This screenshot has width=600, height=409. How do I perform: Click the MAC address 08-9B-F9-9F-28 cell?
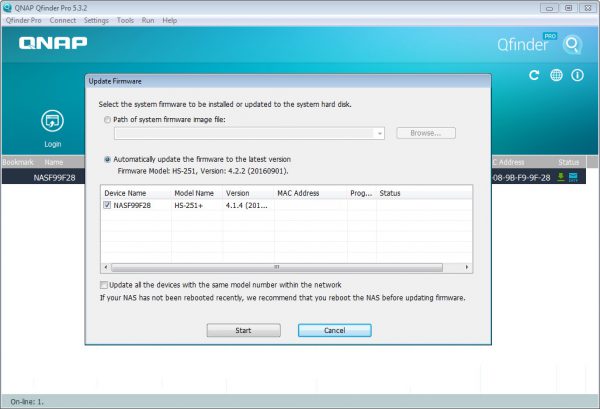522,178
